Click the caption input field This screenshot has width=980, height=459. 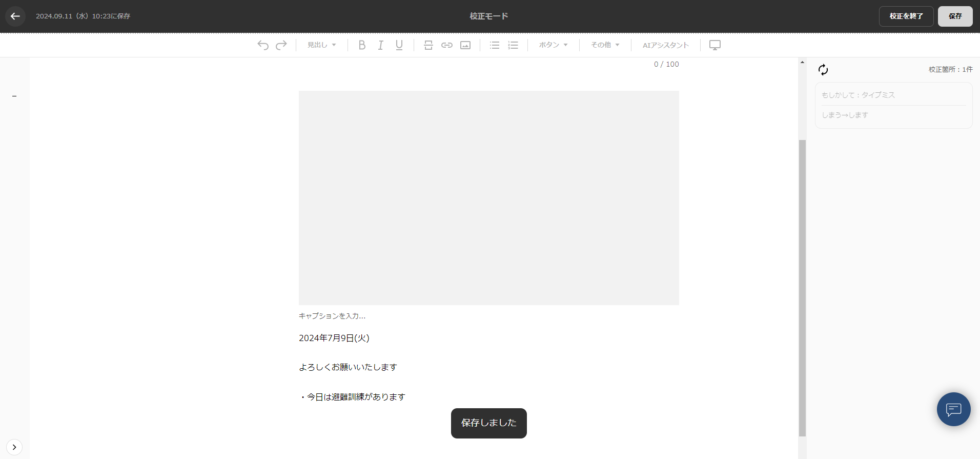pyautogui.click(x=332, y=316)
